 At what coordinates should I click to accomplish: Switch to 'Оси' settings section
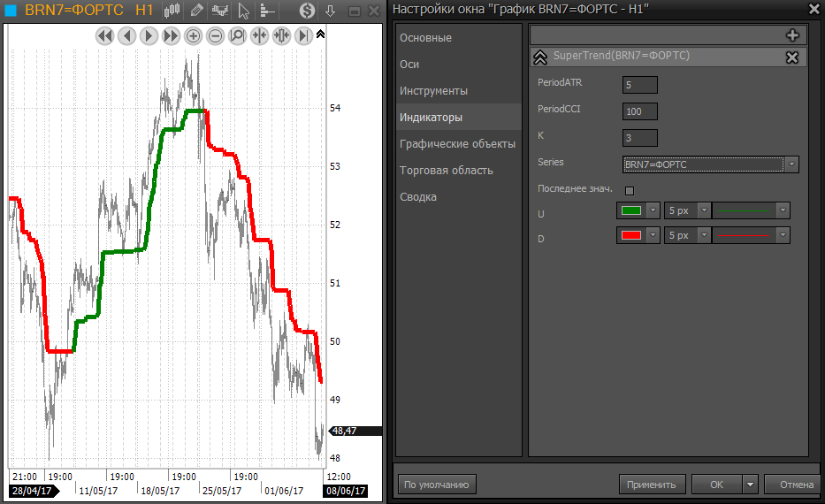pyautogui.click(x=409, y=65)
